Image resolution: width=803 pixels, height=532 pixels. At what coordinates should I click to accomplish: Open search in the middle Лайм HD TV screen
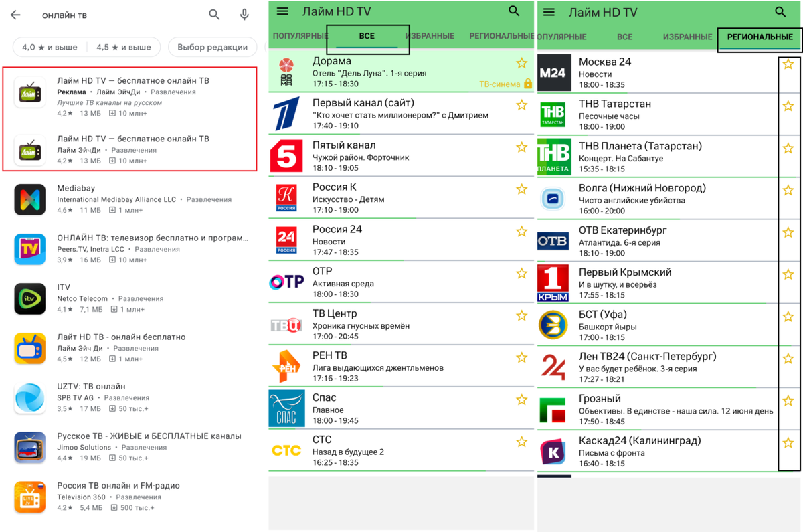point(514,11)
